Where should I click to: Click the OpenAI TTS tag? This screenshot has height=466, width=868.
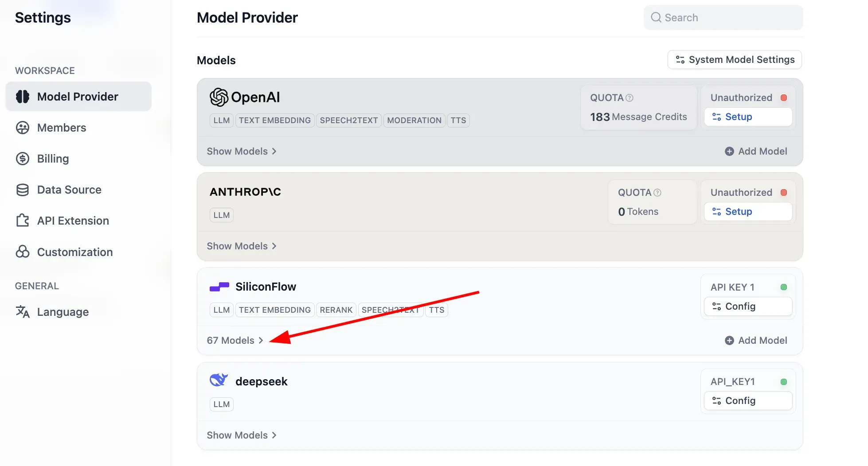point(458,120)
